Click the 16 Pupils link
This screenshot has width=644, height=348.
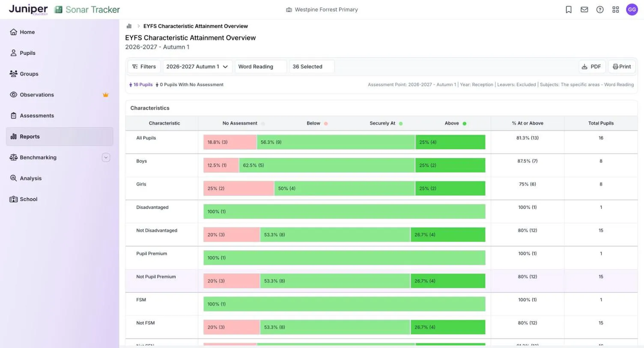(x=141, y=84)
